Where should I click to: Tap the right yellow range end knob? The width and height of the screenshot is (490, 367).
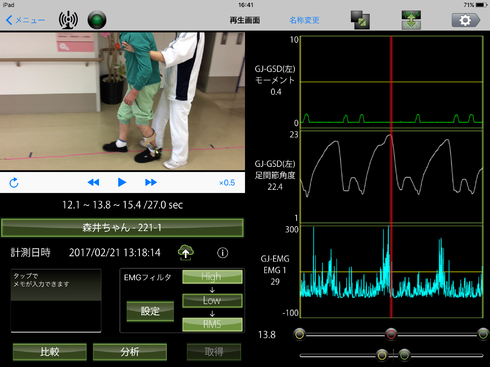(483, 334)
